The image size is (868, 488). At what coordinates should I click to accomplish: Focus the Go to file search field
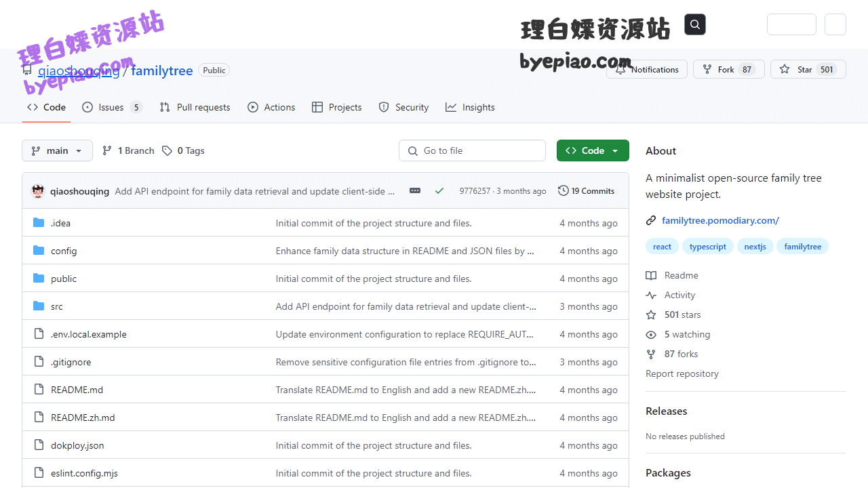472,150
